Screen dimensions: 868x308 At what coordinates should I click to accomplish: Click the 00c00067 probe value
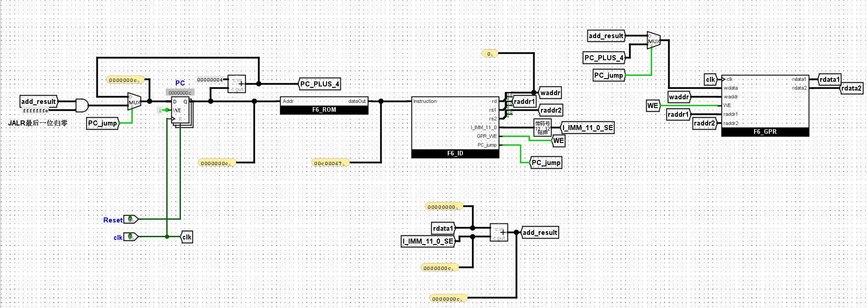pos(329,163)
